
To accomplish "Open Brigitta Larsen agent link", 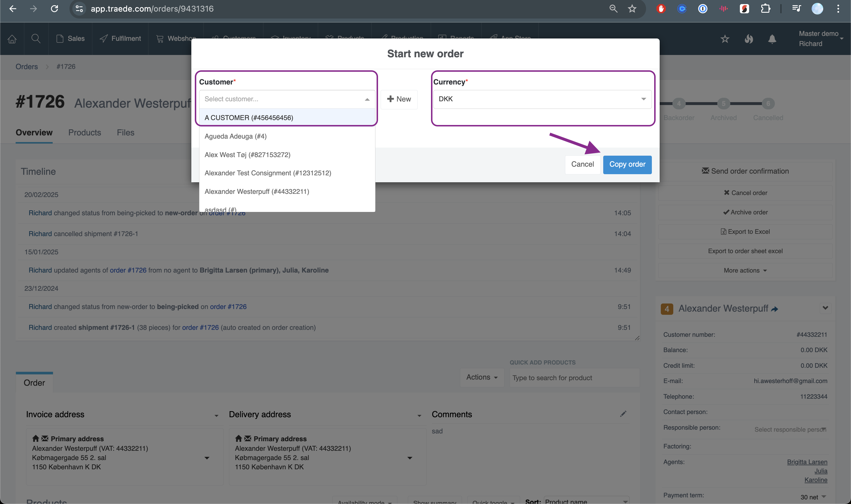I will tap(807, 462).
